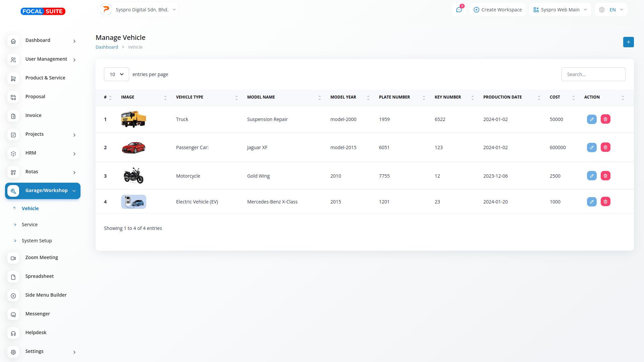Image resolution: width=644 pixels, height=362 pixels.
Task: Open the entries per page dropdown
Action: [x=116, y=74]
